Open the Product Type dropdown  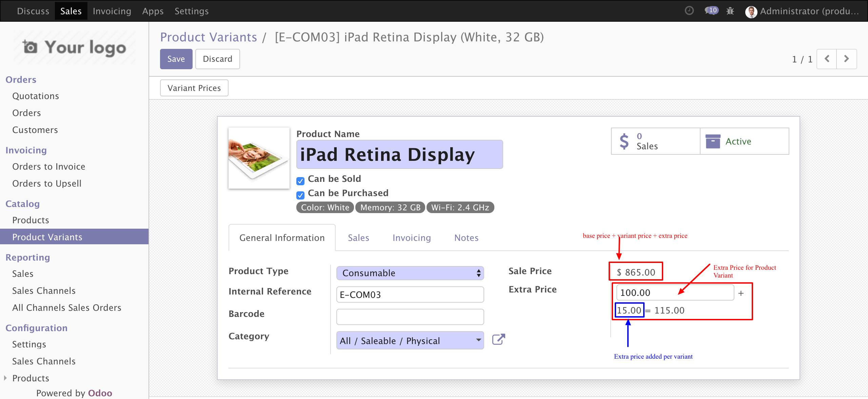410,273
